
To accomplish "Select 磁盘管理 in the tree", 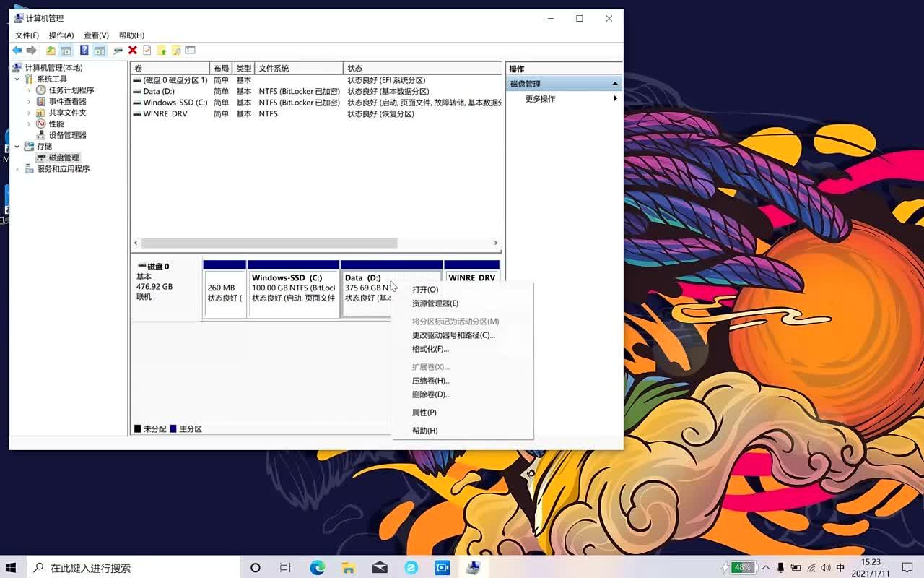I will click(x=64, y=158).
